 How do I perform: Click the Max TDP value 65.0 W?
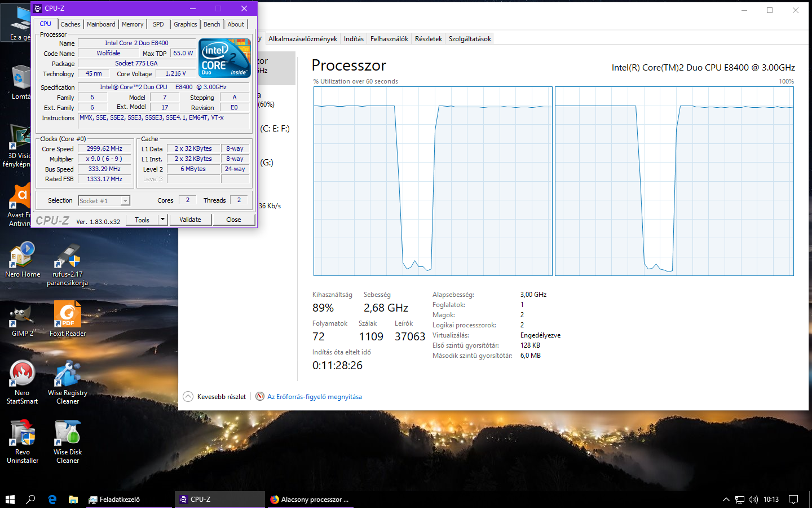183,53
